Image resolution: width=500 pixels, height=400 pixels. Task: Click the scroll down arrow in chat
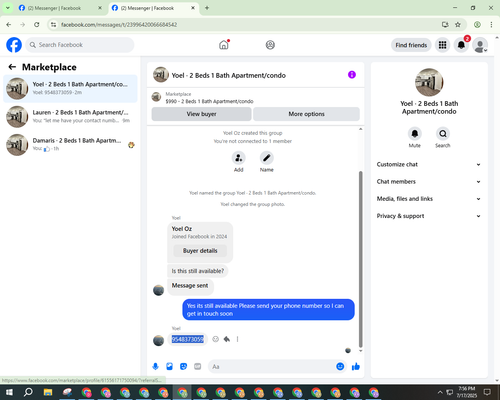pyautogui.click(x=360, y=351)
